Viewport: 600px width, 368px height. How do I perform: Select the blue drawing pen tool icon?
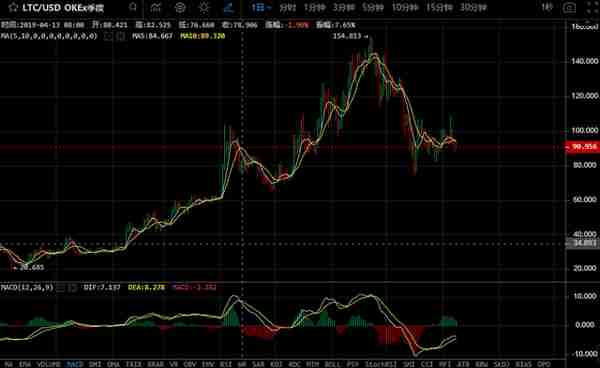point(229,7)
